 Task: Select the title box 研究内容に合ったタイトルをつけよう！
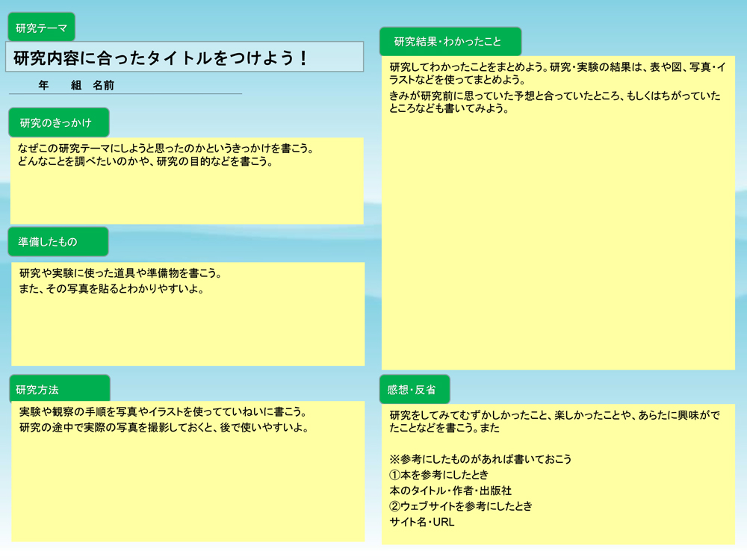pyautogui.click(x=185, y=57)
